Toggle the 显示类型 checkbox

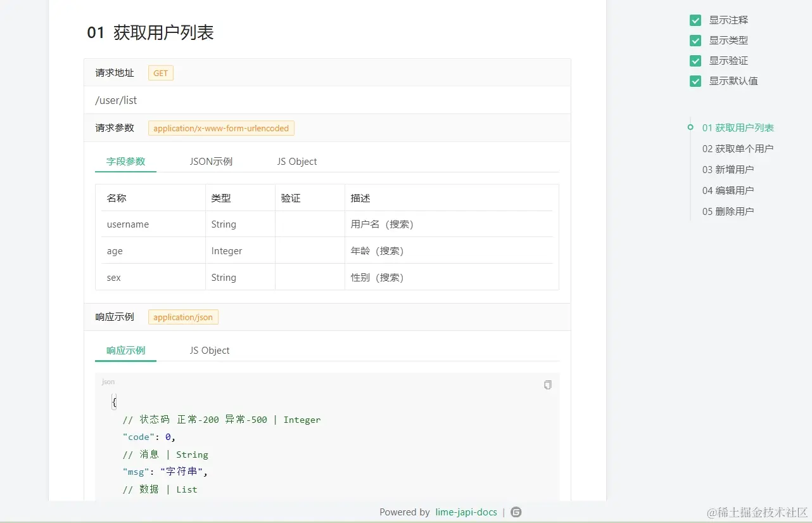tap(695, 41)
